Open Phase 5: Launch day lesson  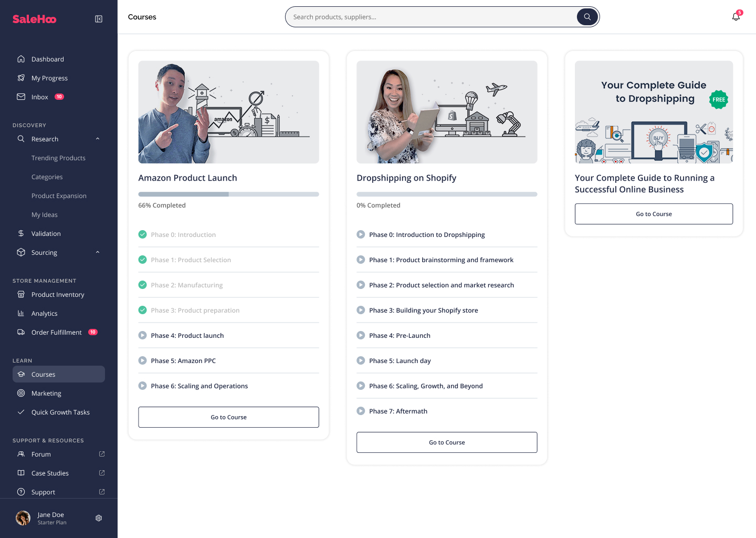click(x=400, y=360)
